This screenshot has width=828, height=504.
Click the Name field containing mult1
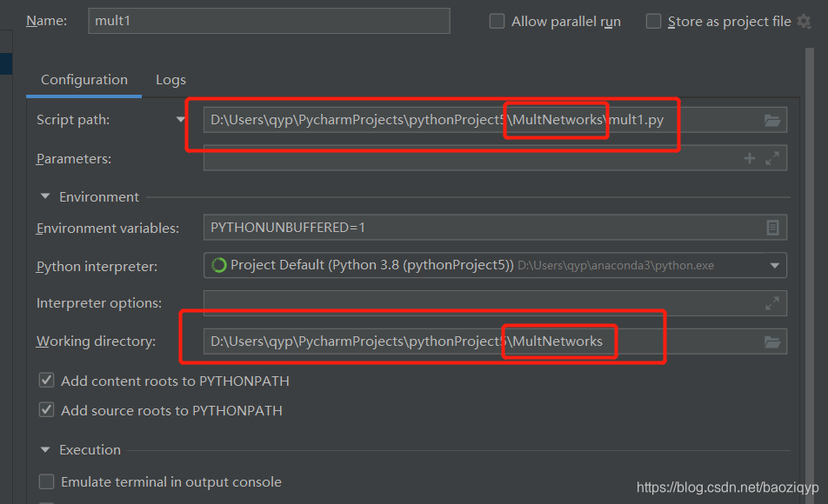(269, 21)
